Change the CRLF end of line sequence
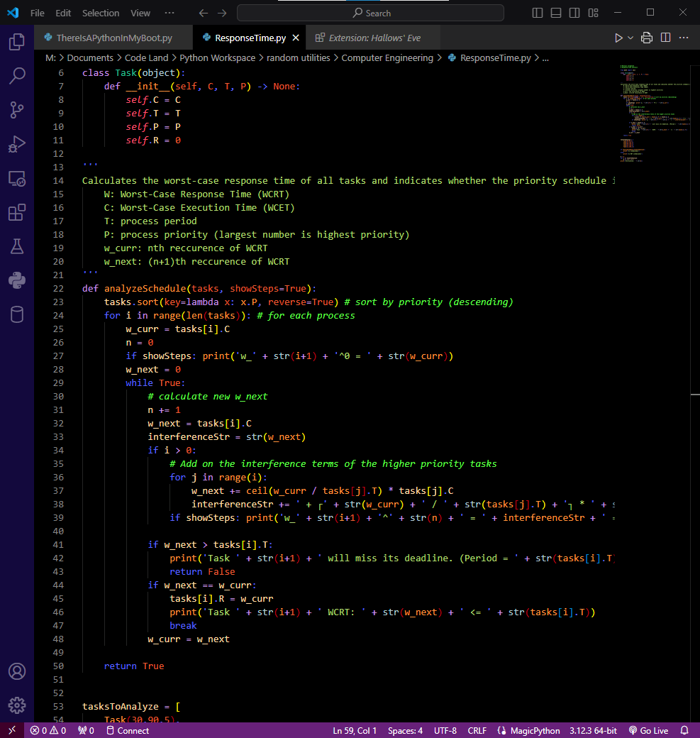700x738 pixels. tap(477, 730)
